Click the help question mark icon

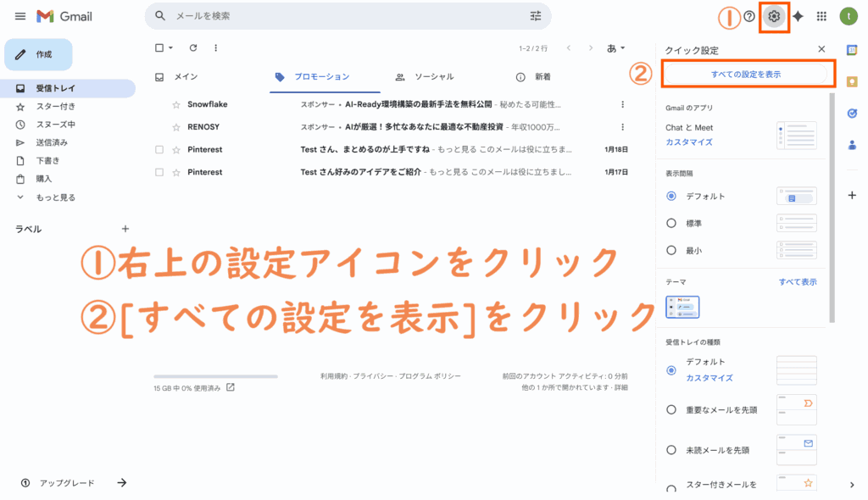[x=749, y=16]
